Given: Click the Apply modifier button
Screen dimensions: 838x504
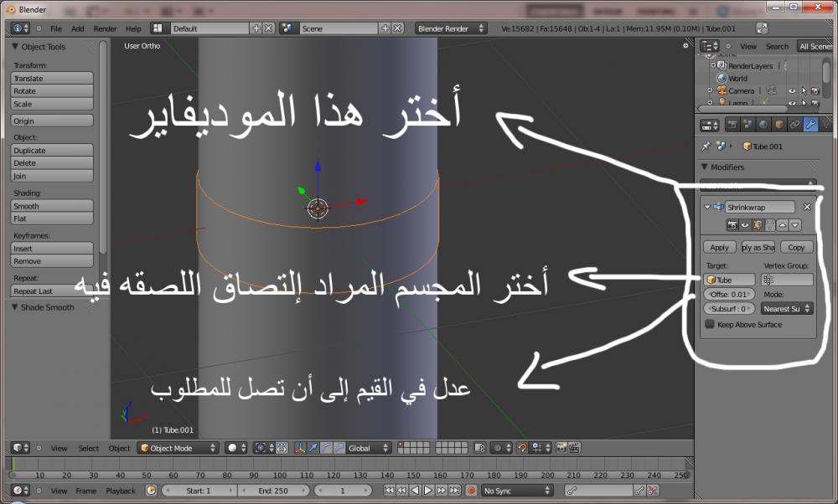Looking at the screenshot, I should click(x=719, y=247).
